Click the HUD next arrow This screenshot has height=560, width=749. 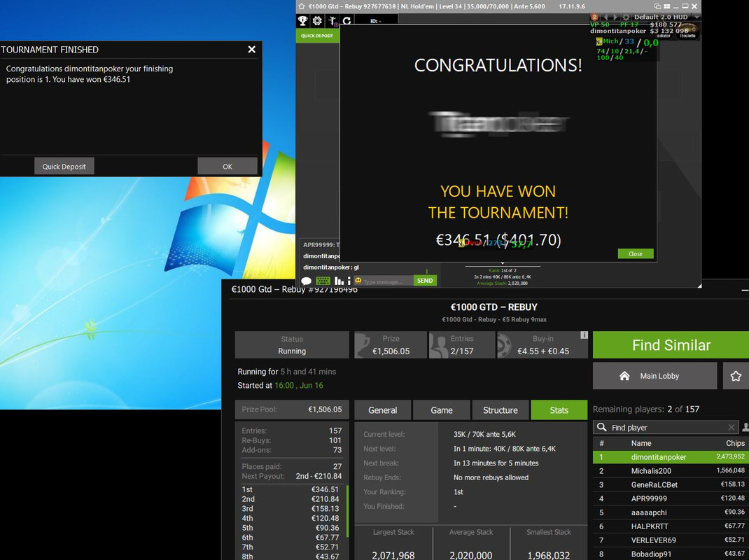(615, 17)
